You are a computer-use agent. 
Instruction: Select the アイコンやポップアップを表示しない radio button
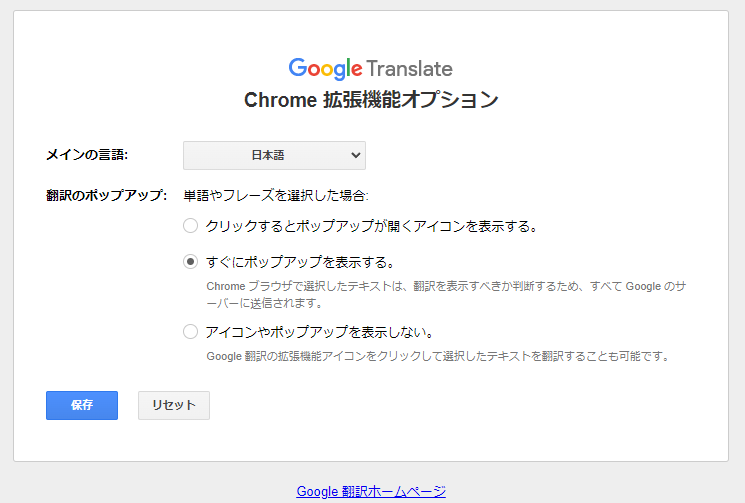pos(191,332)
